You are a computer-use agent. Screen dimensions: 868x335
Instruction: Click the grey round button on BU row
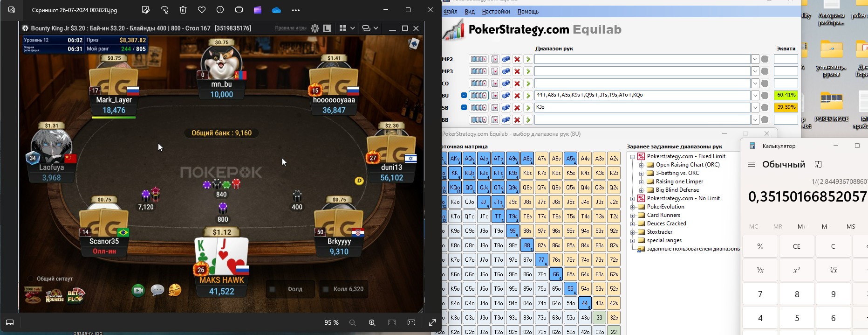coord(765,95)
